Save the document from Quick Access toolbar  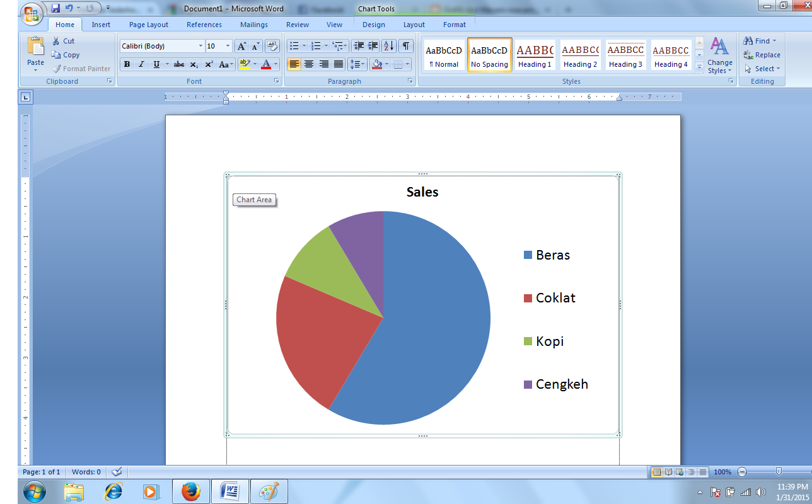pos(55,8)
